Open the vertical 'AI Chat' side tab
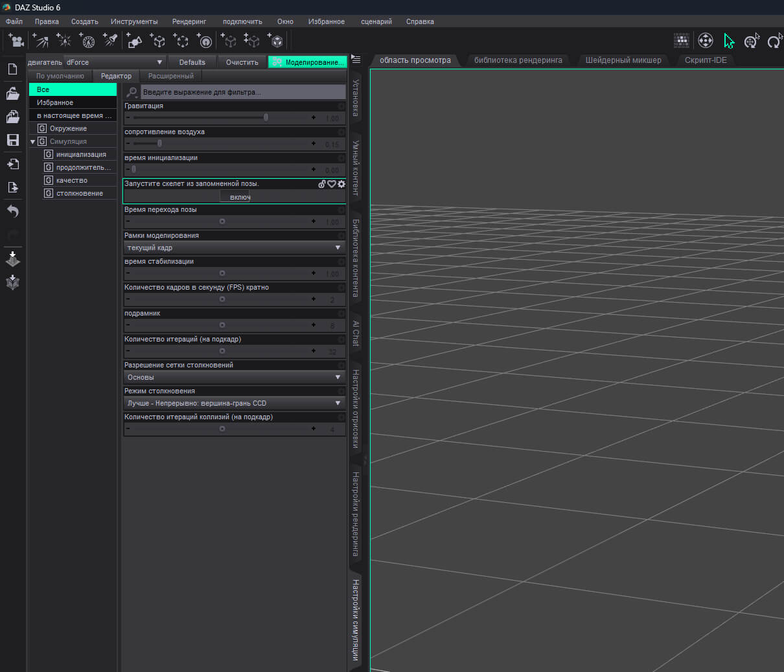Viewport: 784px width, 672px height. [x=356, y=333]
